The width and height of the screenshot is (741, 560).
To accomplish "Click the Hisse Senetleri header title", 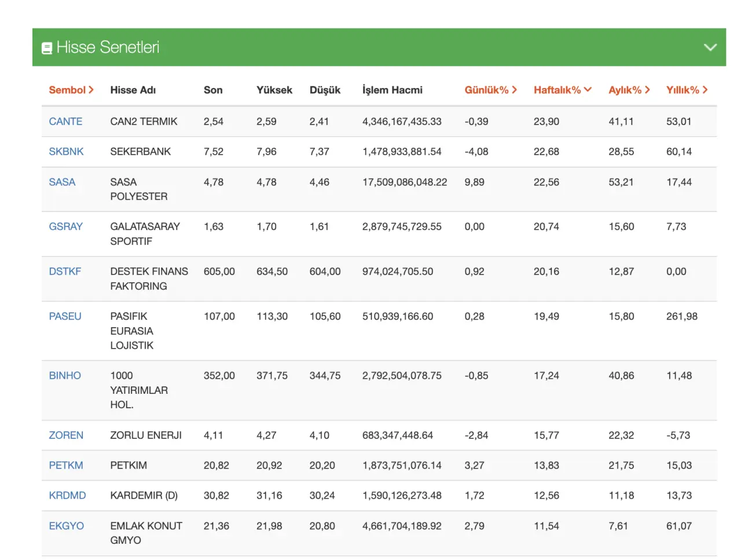I will point(108,47).
